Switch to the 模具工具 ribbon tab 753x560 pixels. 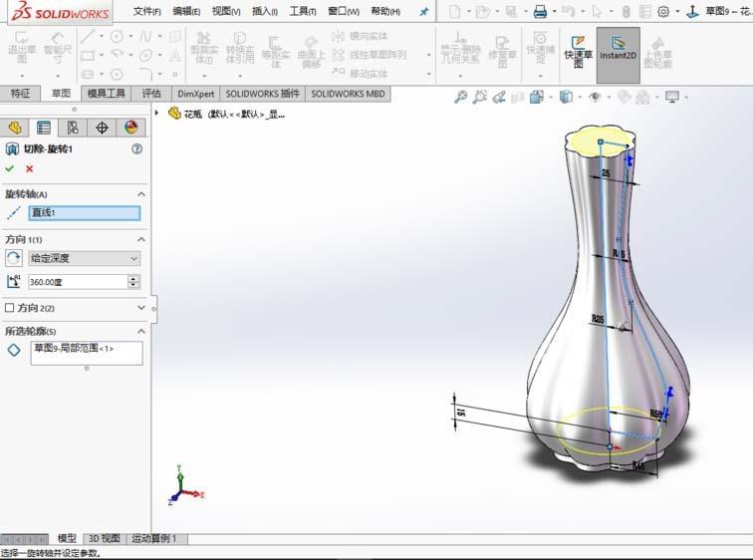pos(107,94)
